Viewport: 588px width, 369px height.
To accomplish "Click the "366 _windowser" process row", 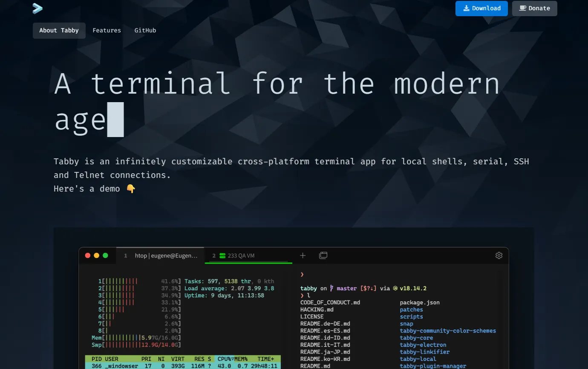I will click(183, 366).
